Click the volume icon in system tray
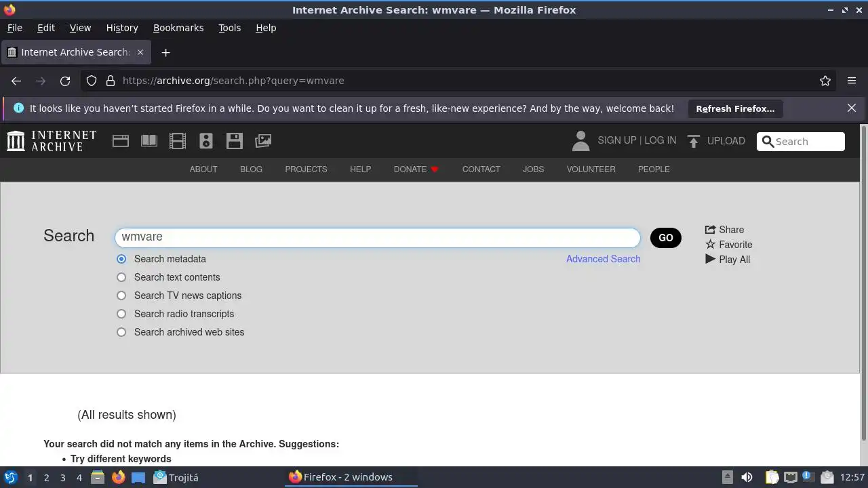 coord(747,477)
